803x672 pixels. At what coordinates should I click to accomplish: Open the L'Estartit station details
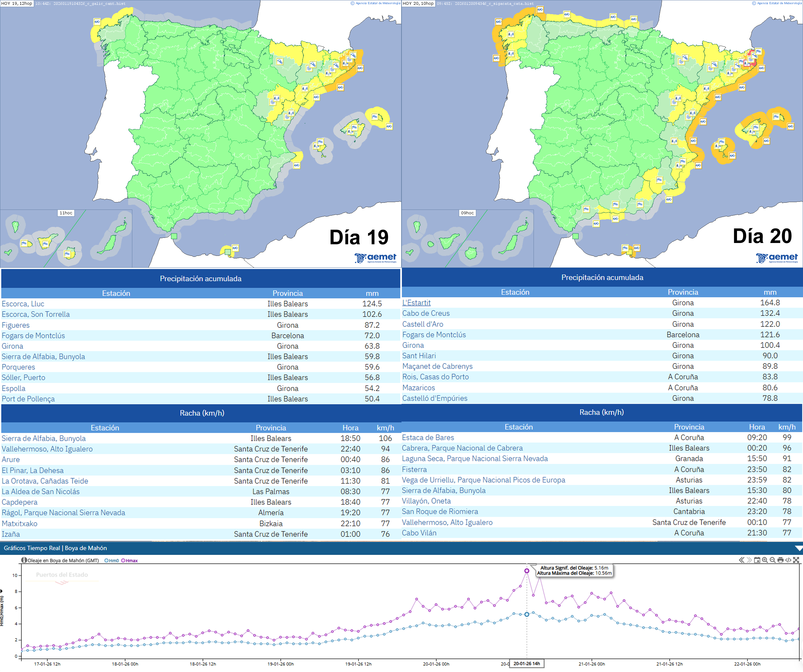tap(416, 302)
